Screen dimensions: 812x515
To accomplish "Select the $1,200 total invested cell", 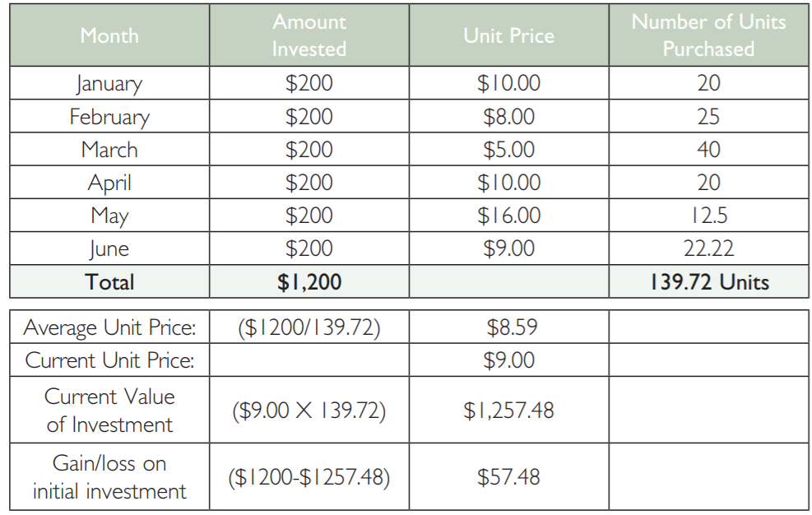I will point(309,282).
